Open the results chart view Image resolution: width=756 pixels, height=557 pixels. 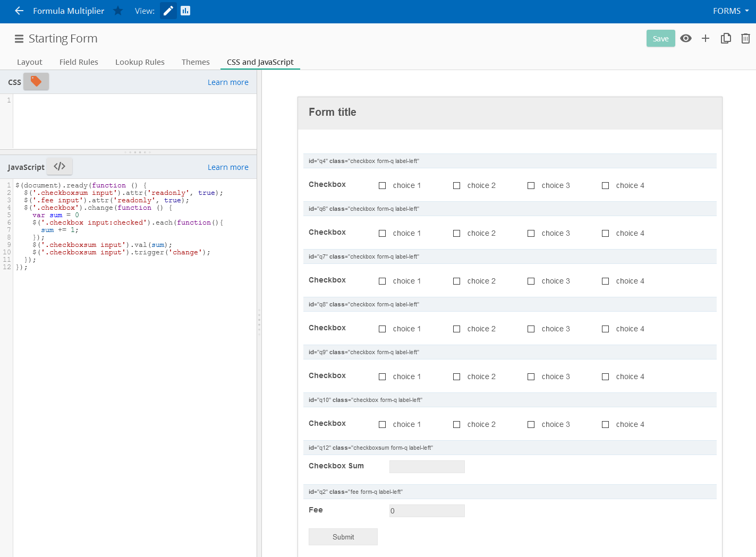coord(185,11)
